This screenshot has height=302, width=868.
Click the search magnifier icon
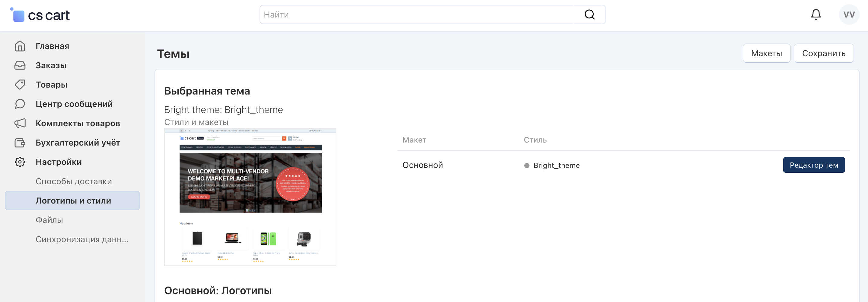click(x=589, y=14)
